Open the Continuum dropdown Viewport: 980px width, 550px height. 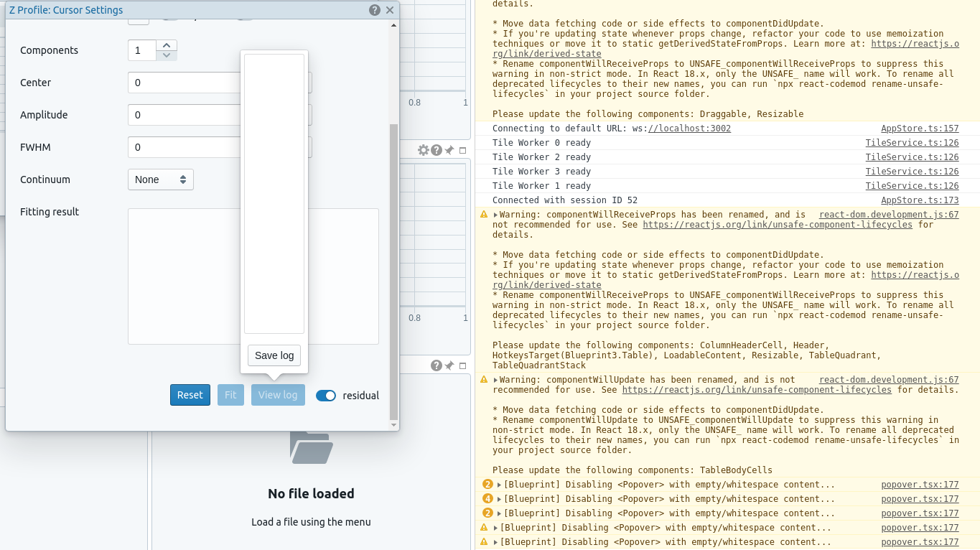click(x=160, y=180)
